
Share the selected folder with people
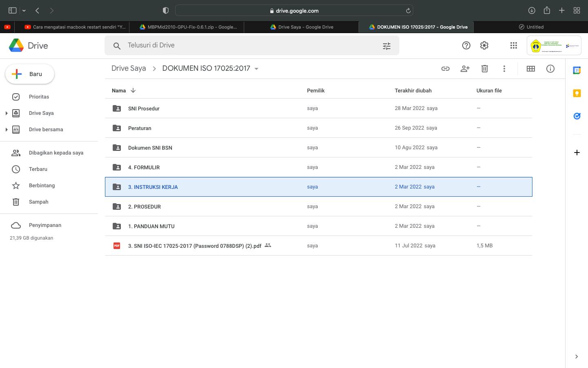coord(465,69)
